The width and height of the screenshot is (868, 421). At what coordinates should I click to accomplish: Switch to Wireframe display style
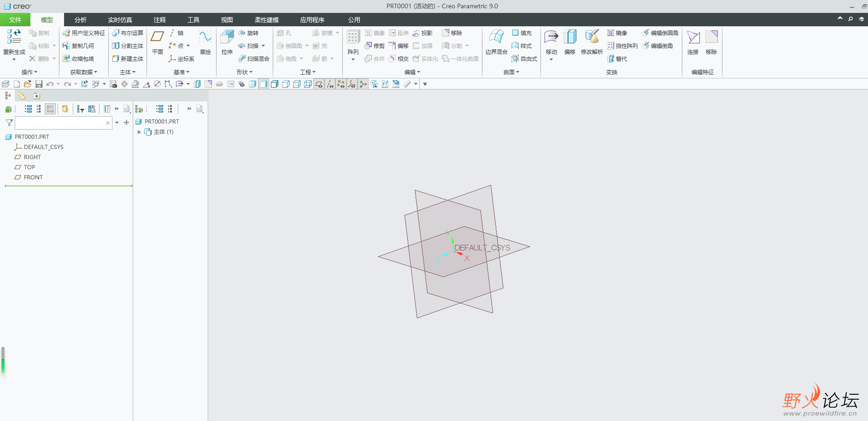(308, 84)
